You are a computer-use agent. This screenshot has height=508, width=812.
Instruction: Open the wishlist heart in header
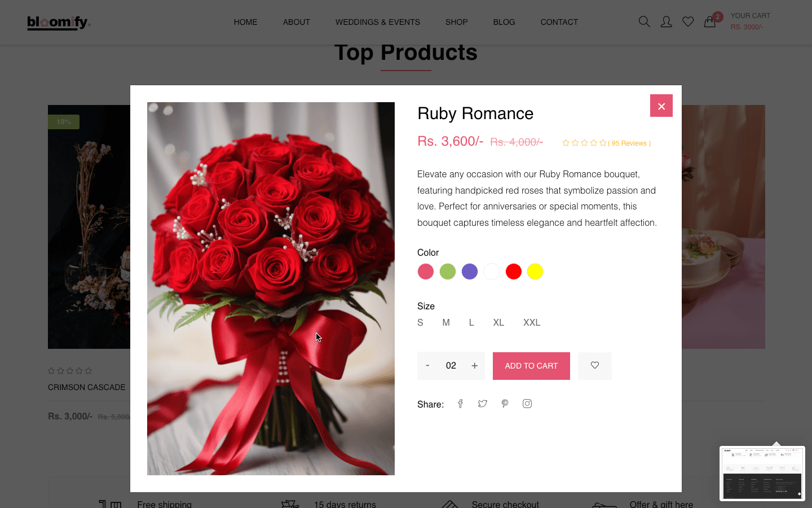click(688, 22)
